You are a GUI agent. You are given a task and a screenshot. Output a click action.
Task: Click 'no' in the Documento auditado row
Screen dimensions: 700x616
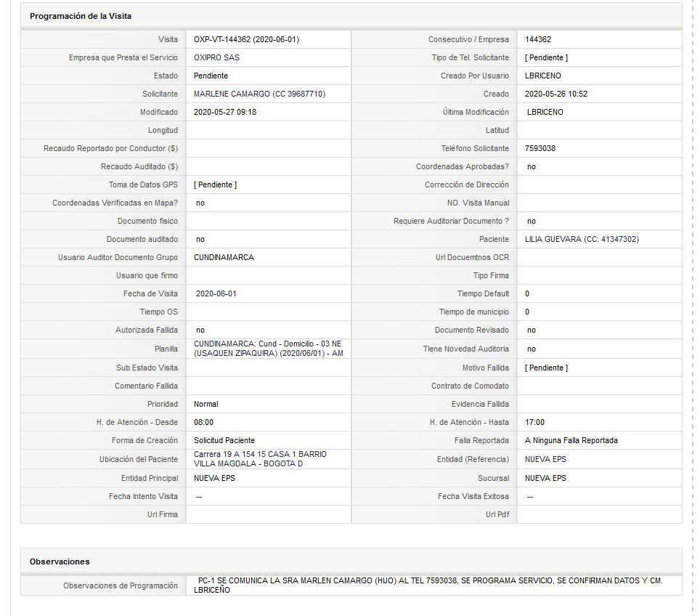[x=200, y=240]
